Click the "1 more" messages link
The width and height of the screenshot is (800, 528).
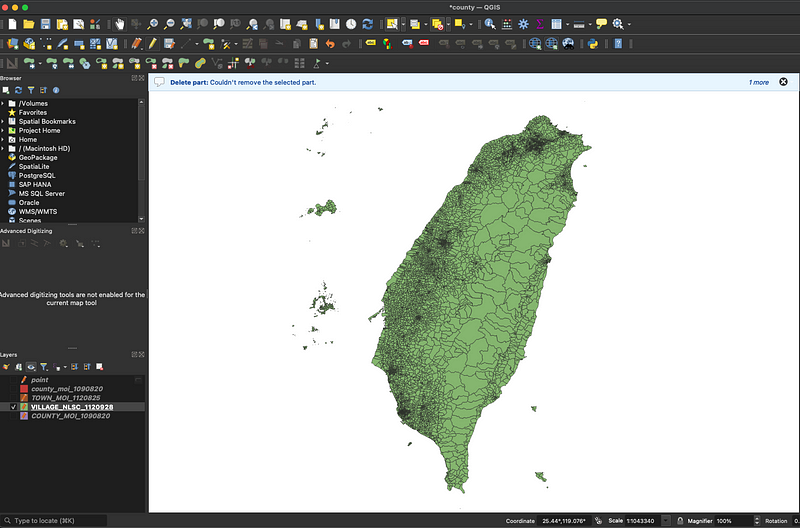(759, 82)
